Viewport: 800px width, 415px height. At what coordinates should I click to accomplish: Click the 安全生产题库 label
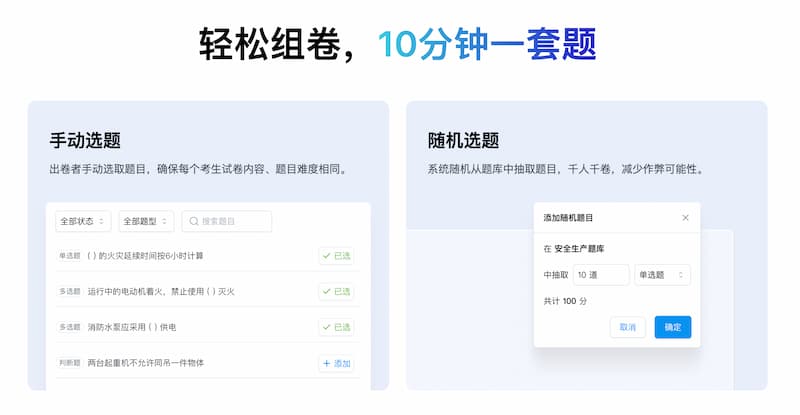[579, 249]
